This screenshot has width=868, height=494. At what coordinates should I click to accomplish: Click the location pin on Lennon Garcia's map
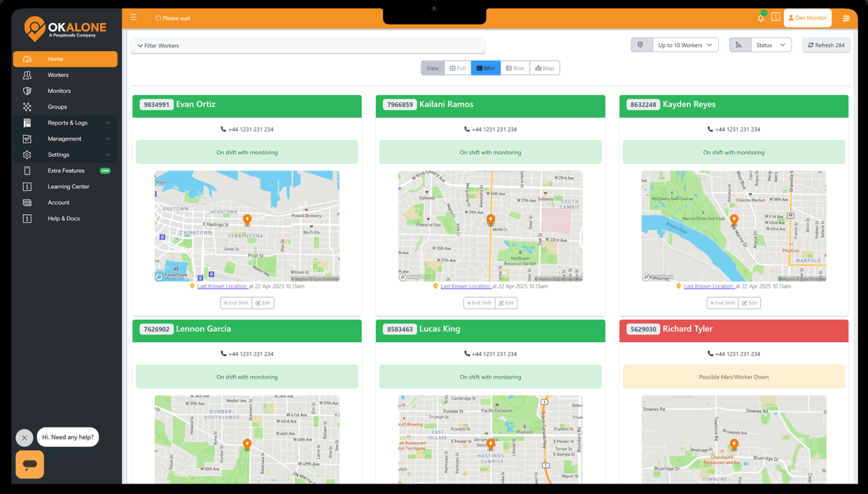click(247, 444)
